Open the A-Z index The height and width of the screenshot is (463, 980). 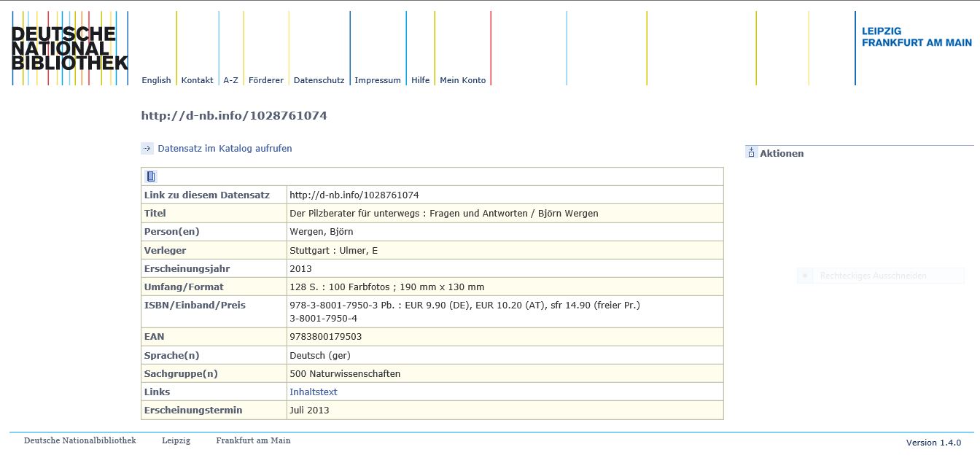230,80
